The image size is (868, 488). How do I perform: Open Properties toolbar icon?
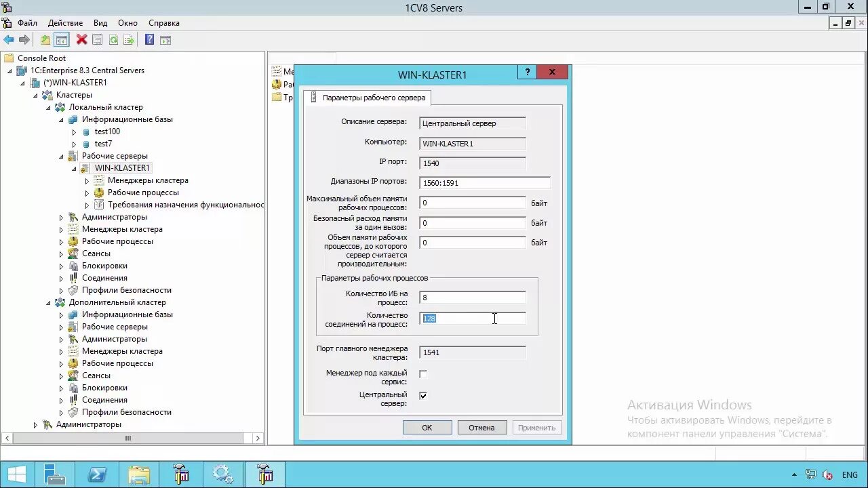coord(98,40)
